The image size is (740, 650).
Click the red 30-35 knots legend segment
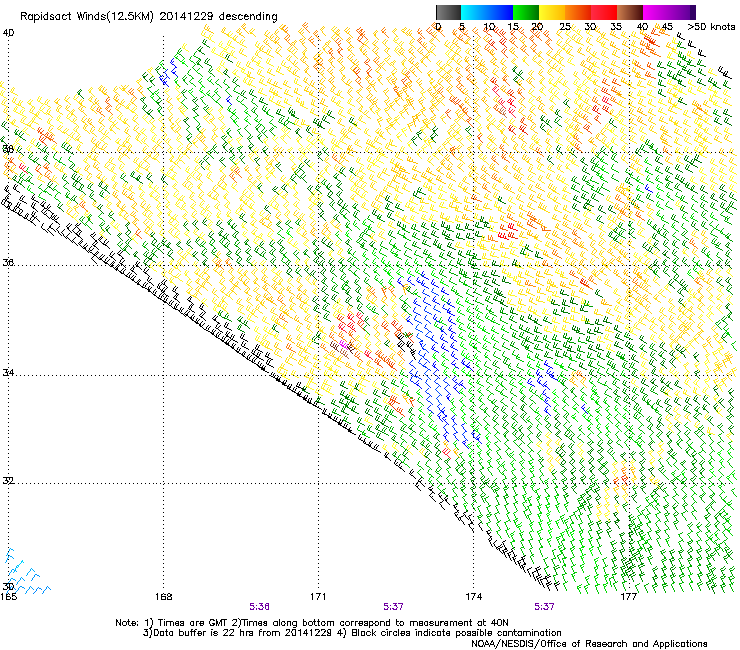pos(604,12)
